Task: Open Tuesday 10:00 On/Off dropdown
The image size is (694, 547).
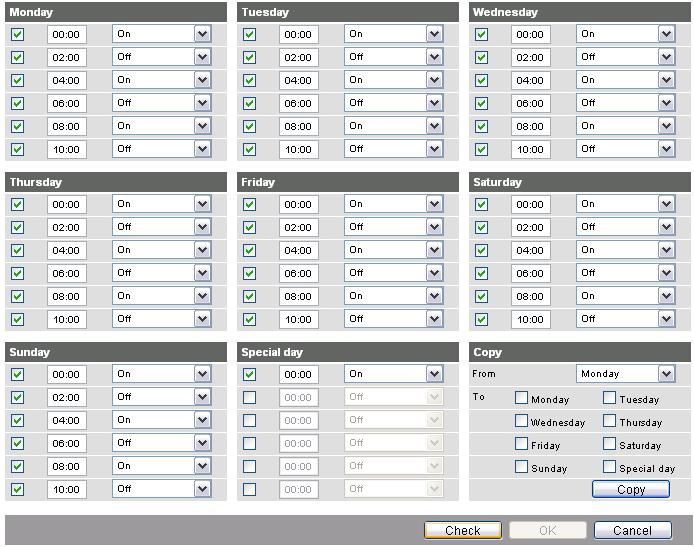Action: click(x=393, y=149)
